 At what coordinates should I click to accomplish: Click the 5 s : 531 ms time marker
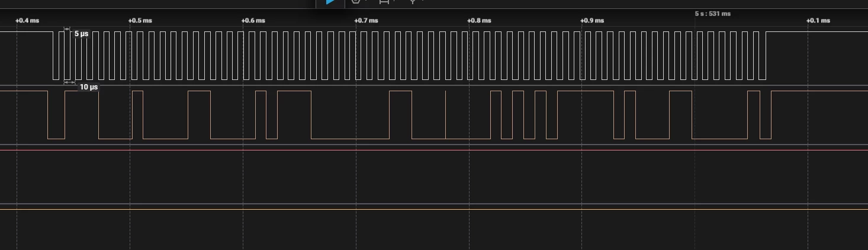[x=713, y=14]
